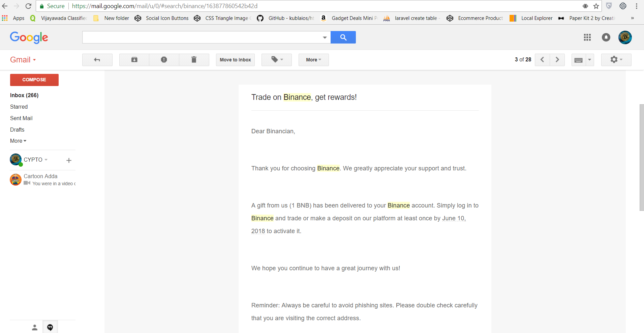Reload the page

point(28,6)
